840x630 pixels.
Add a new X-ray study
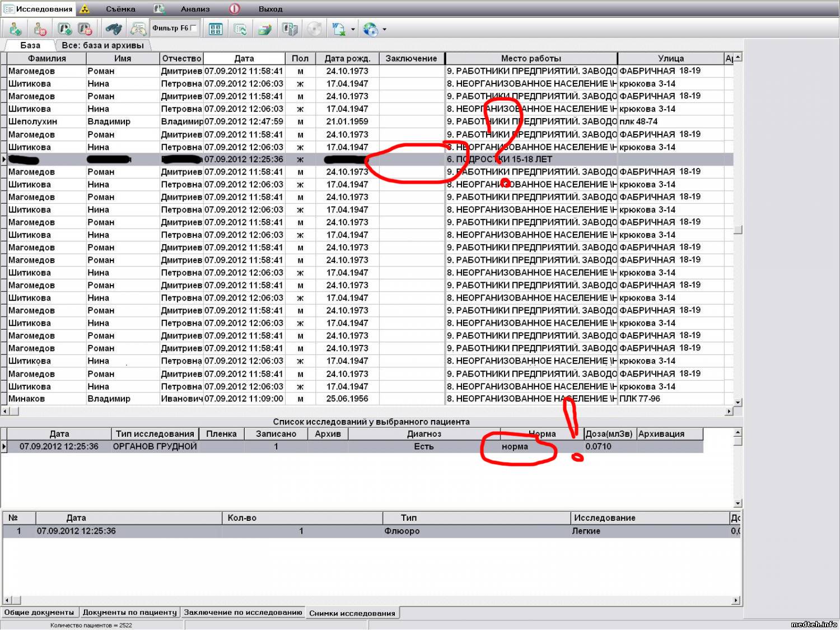pos(65,29)
